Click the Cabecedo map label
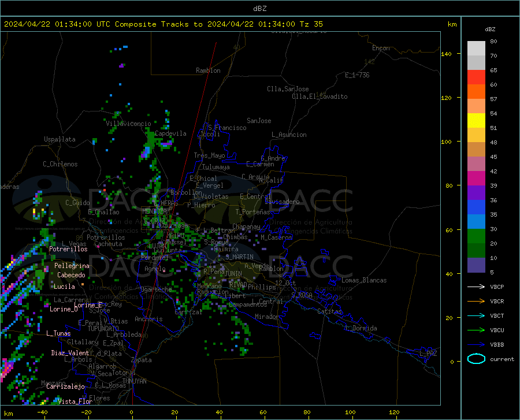 tap(71, 275)
